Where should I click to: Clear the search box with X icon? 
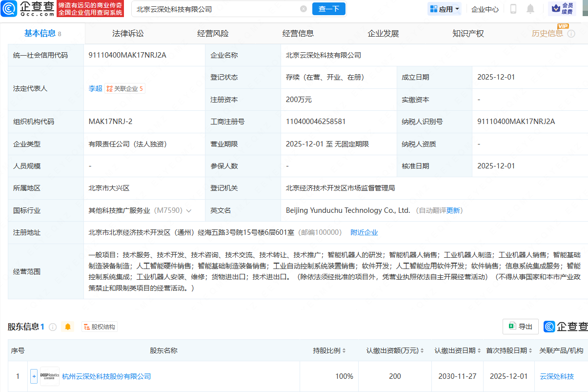304,9
